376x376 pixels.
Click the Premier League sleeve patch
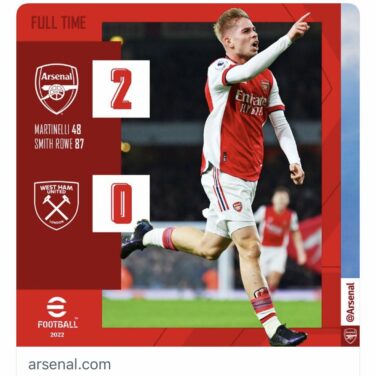coord(221,65)
